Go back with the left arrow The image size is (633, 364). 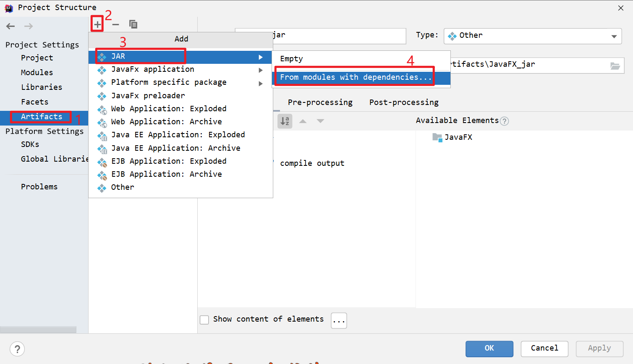[x=10, y=26]
